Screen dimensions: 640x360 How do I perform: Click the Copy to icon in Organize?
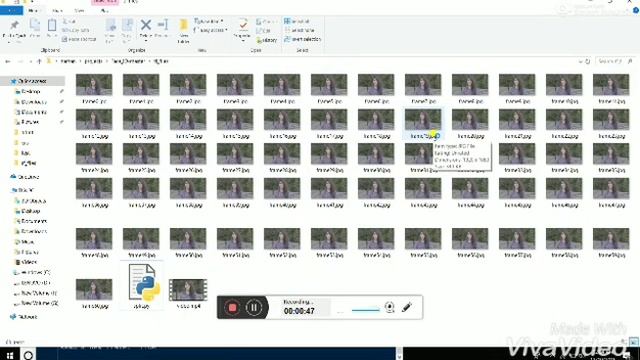tap(127, 25)
